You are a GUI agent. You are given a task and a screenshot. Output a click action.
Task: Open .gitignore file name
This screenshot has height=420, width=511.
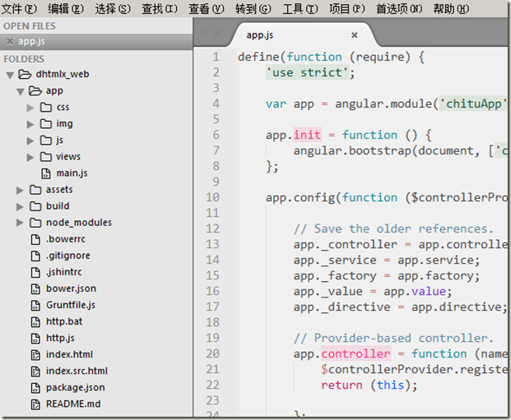[67, 256]
